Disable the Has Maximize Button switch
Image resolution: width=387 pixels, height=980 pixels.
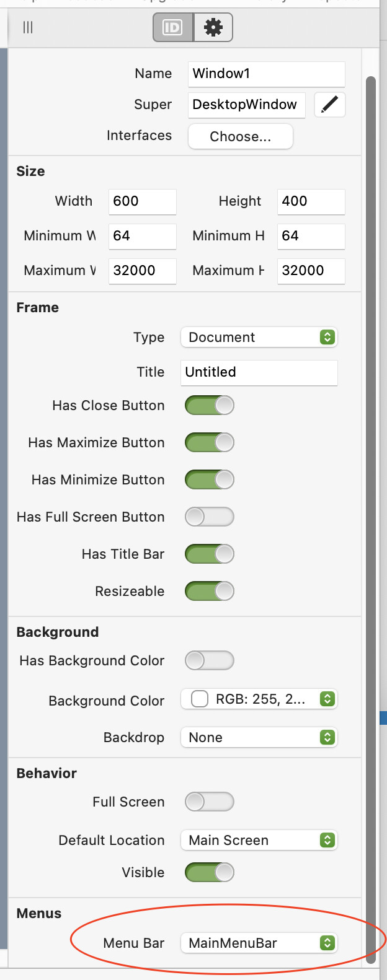pyautogui.click(x=210, y=443)
